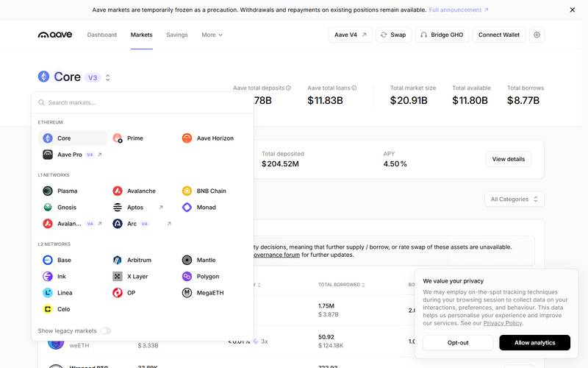588x368 pixels.
Task: Pick the Ink network icon
Action: tap(48, 277)
